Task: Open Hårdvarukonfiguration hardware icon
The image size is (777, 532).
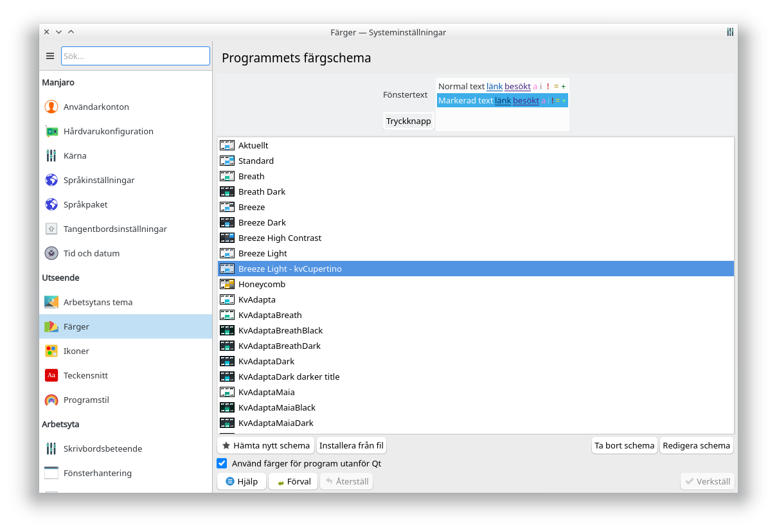Action: [51, 131]
